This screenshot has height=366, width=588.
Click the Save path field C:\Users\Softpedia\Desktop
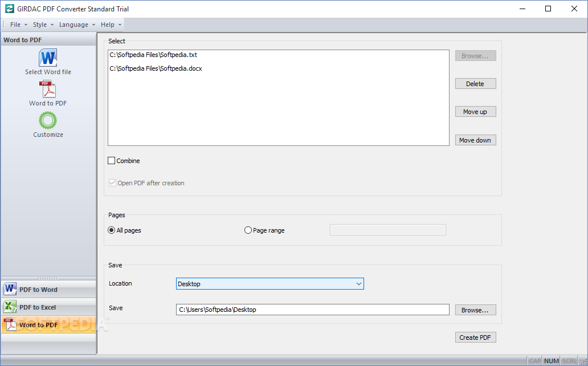[313, 310]
